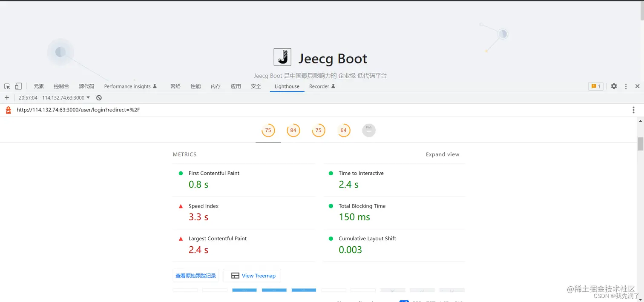
Task: Click Expand view in the Metrics section
Action: point(442,154)
